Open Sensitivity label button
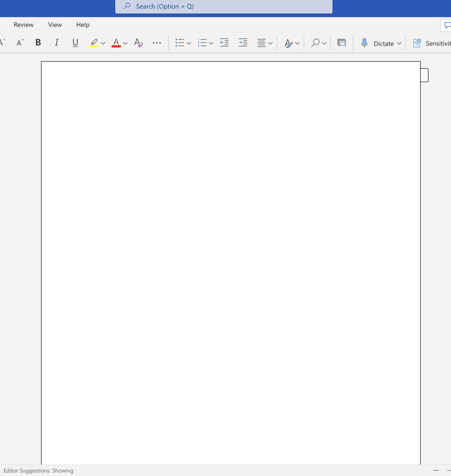 [x=432, y=43]
